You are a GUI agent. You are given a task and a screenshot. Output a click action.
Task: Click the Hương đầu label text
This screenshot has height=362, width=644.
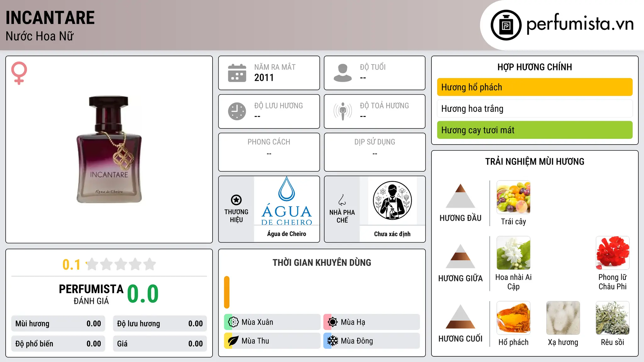pyautogui.click(x=460, y=218)
